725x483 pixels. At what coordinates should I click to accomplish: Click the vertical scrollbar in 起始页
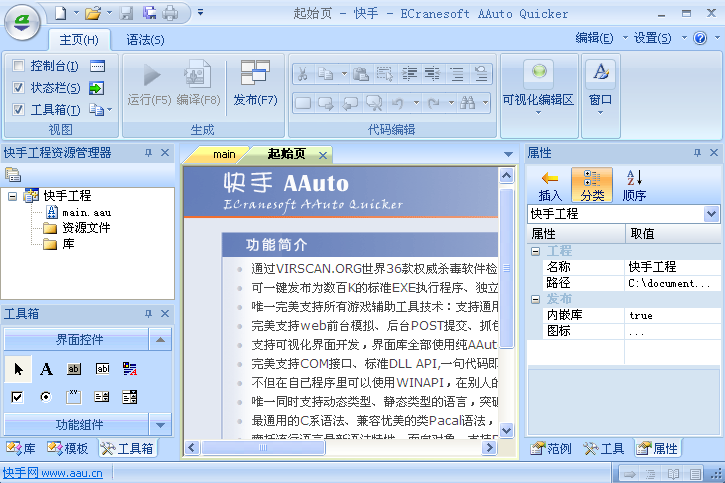(506, 300)
